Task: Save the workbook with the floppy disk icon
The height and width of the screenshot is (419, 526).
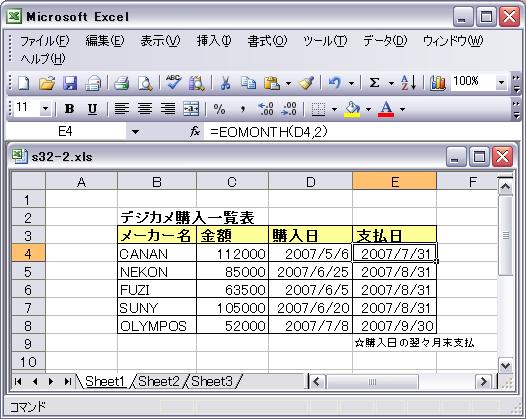Action: [70, 83]
